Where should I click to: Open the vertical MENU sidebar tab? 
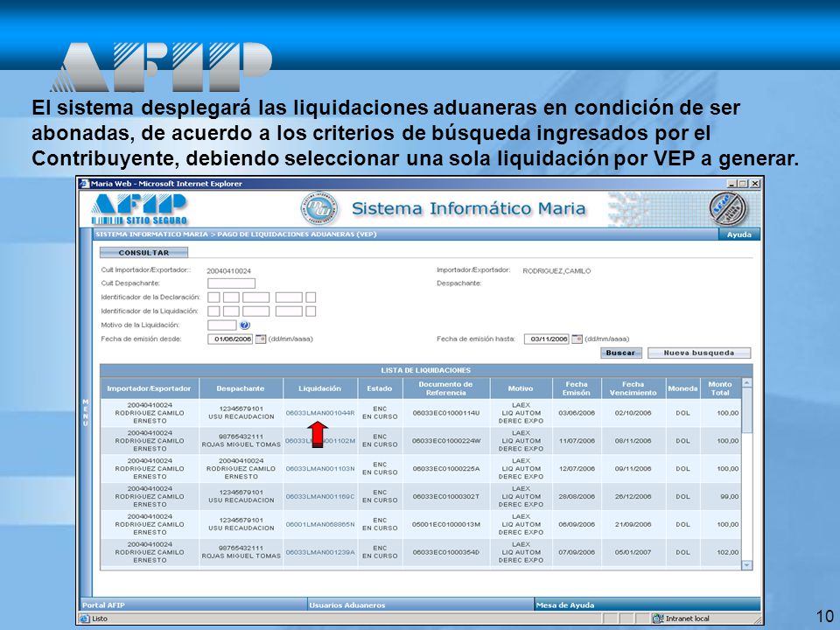coord(85,412)
